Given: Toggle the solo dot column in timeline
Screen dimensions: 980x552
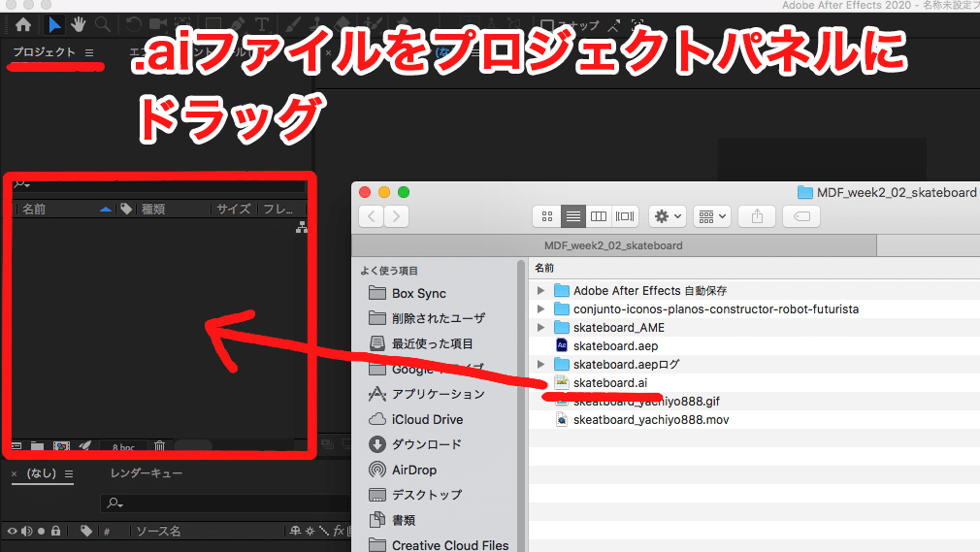Looking at the screenshot, I should click(42, 532).
